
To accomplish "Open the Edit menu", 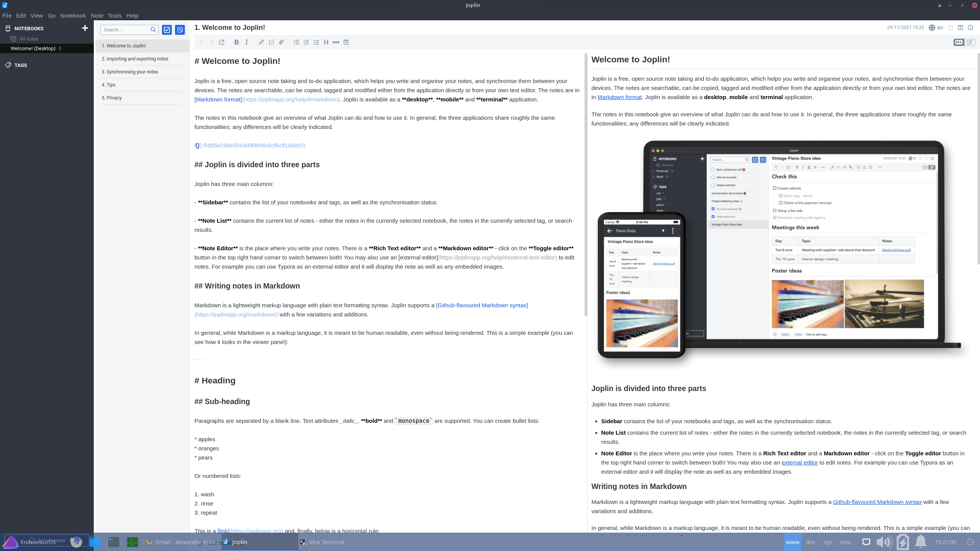I will pos(21,15).
